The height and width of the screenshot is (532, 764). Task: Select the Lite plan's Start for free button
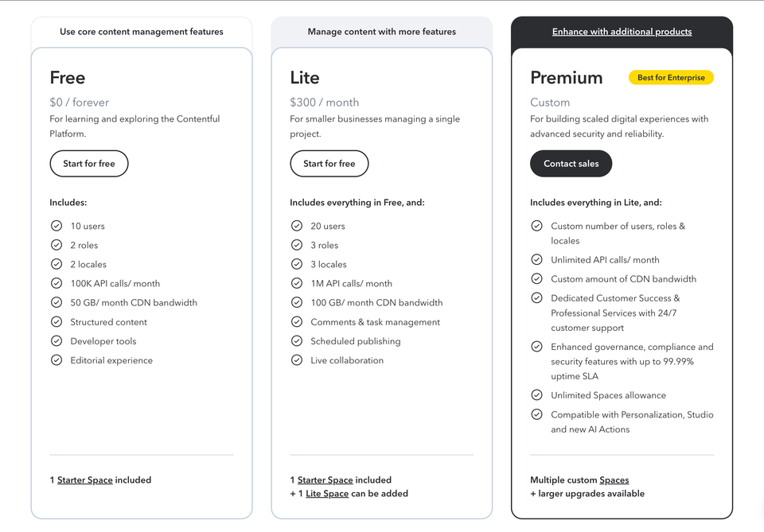[x=329, y=163]
